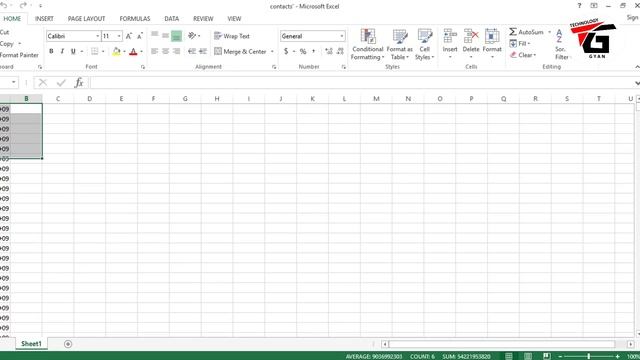Increase font size
The width and height of the screenshot is (640, 360).
pyautogui.click(x=129, y=36)
